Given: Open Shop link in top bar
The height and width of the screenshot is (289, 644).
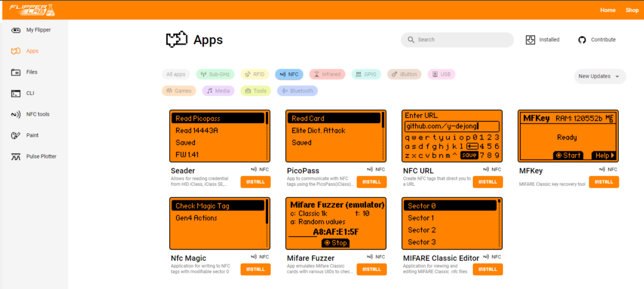Looking at the screenshot, I should (632, 10).
